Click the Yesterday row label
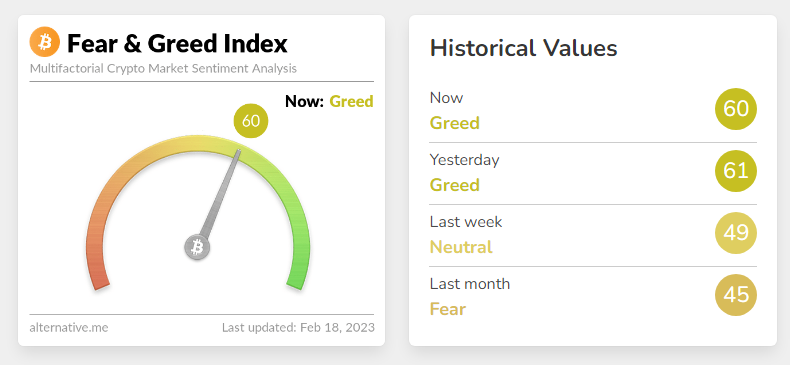 465,160
